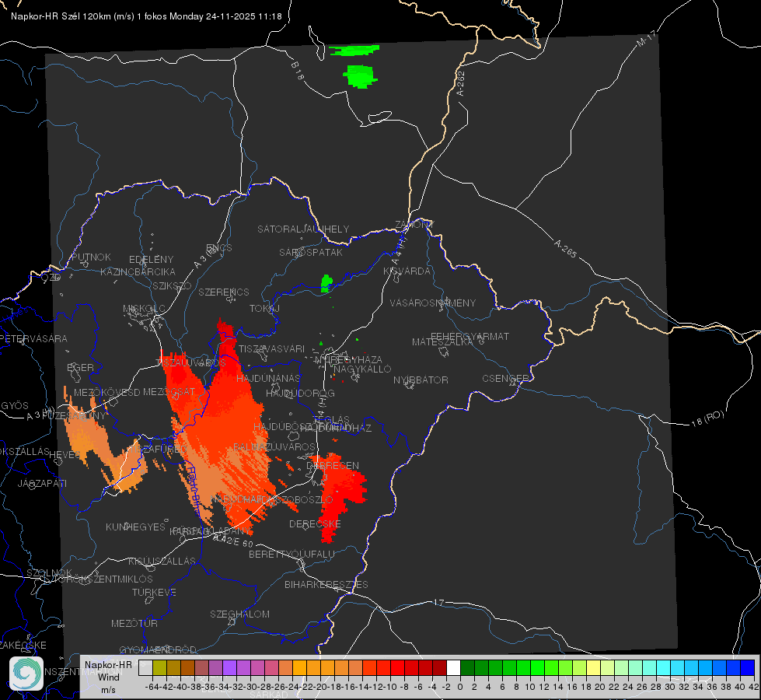Click the JÁSZAPÁTI city label
Image resolution: width=761 pixels, height=700 pixels.
[x=42, y=483]
